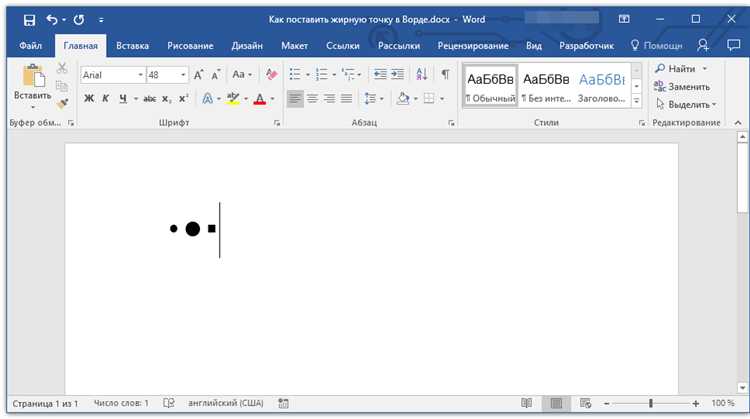Switch to web layout view

click(585, 403)
